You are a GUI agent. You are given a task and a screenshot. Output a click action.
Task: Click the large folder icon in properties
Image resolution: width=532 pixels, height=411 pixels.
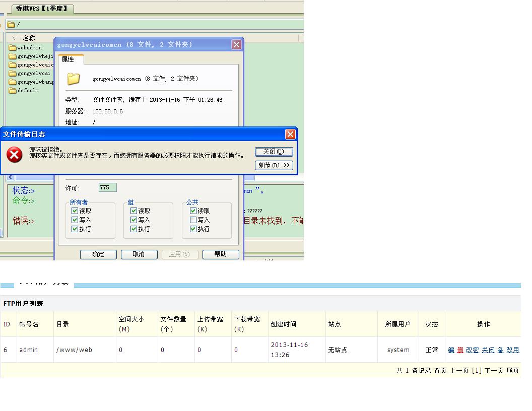pos(74,79)
